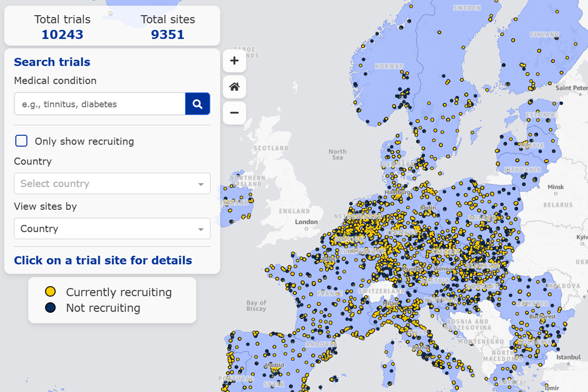Click the North Sea label on the map
Image resolution: width=588 pixels, height=392 pixels.
(337, 154)
